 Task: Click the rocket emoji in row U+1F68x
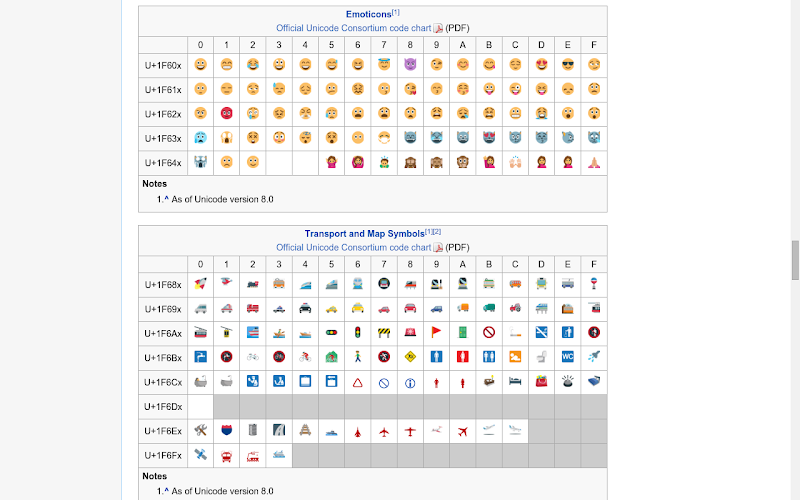[201, 284]
